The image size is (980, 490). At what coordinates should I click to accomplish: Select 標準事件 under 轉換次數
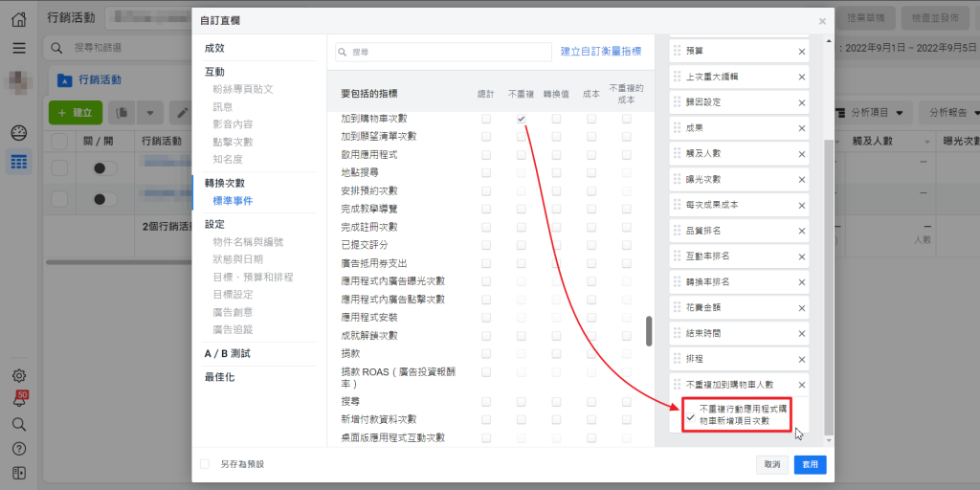(x=233, y=201)
